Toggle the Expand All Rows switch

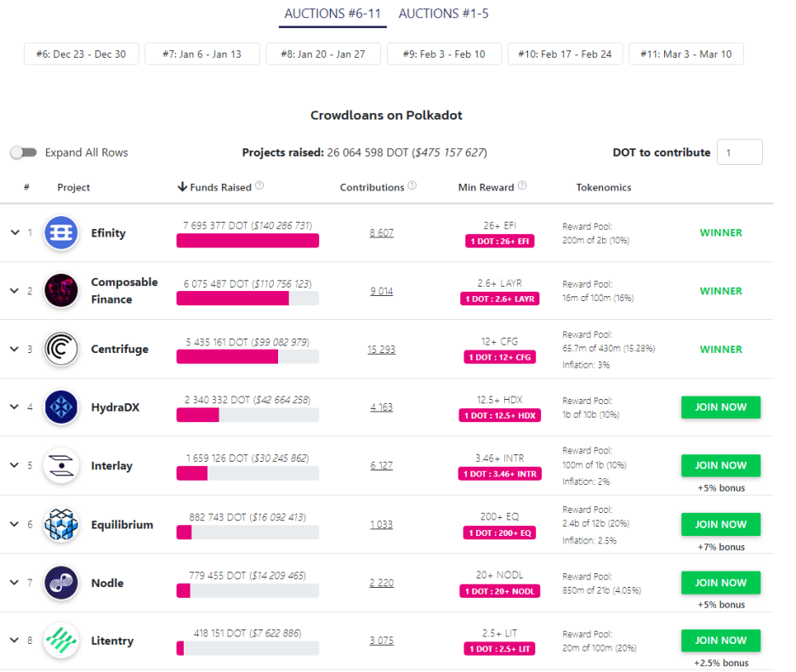(x=23, y=152)
